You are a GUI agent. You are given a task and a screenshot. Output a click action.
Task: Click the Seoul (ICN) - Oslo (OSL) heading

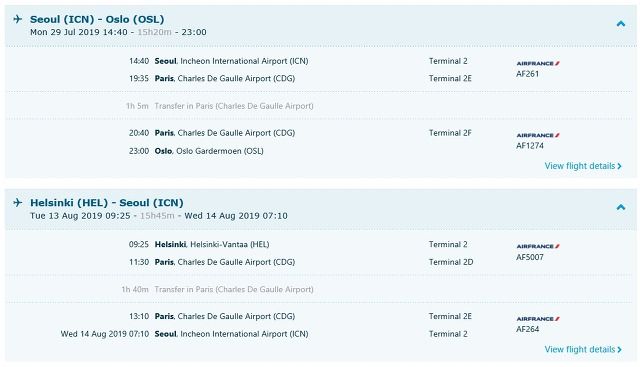tap(97, 19)
